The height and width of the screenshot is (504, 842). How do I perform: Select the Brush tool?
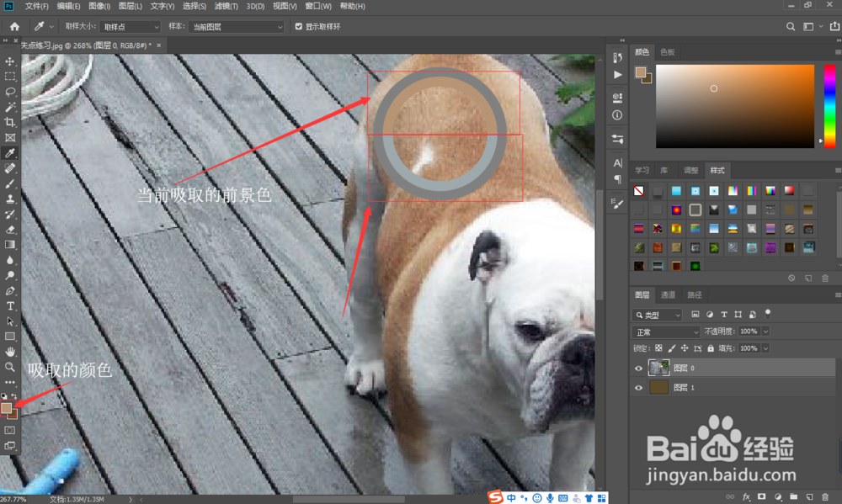tap(9, 183)
